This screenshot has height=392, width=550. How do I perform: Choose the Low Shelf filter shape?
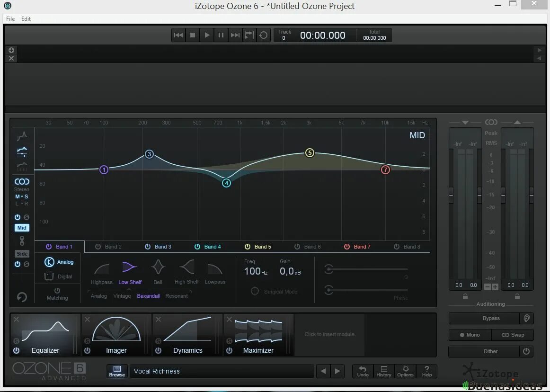tap(130, 273)
